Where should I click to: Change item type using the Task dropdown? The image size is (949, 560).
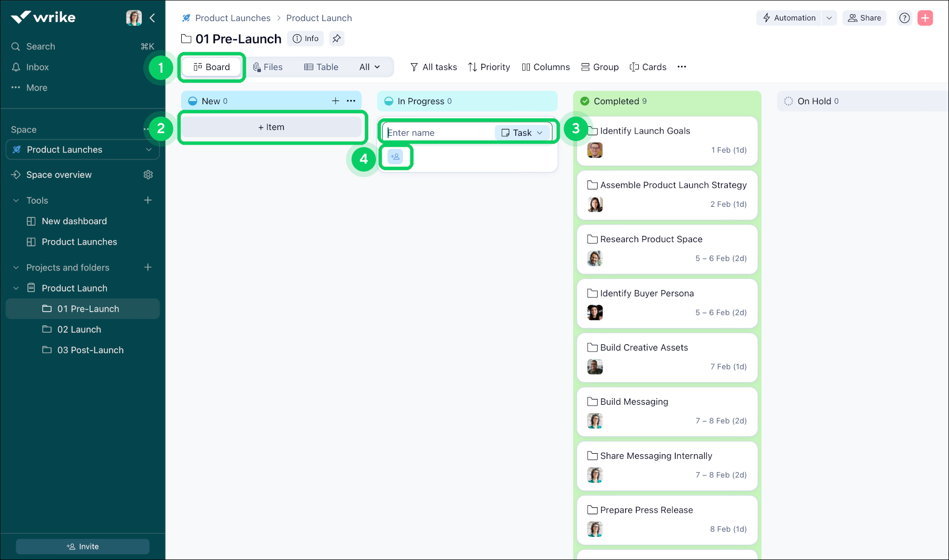(x=522, y=132)
